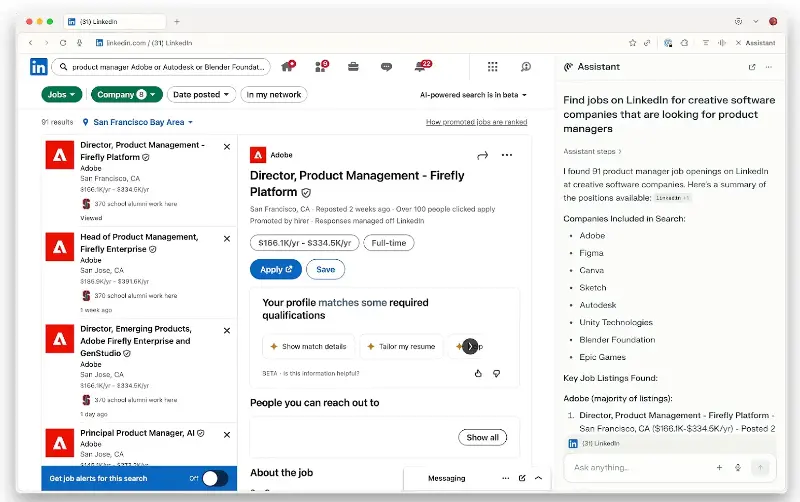Viewport: 800px width, 502px height.
Task: Open more options for job detail
Action: [507, 155]
